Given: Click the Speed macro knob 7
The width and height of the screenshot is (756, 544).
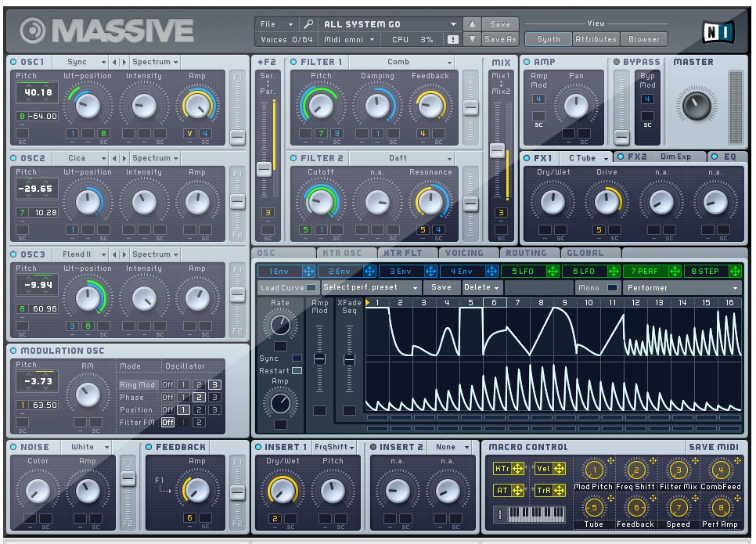Looking at the screenshot, I should (679, 507).
